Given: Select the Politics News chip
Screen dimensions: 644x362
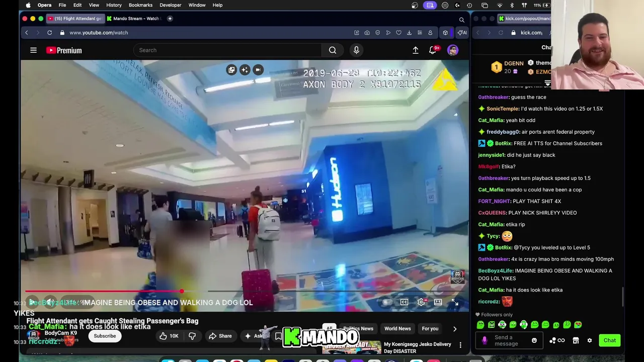Looking at the screenshot, I should (358, 329).
